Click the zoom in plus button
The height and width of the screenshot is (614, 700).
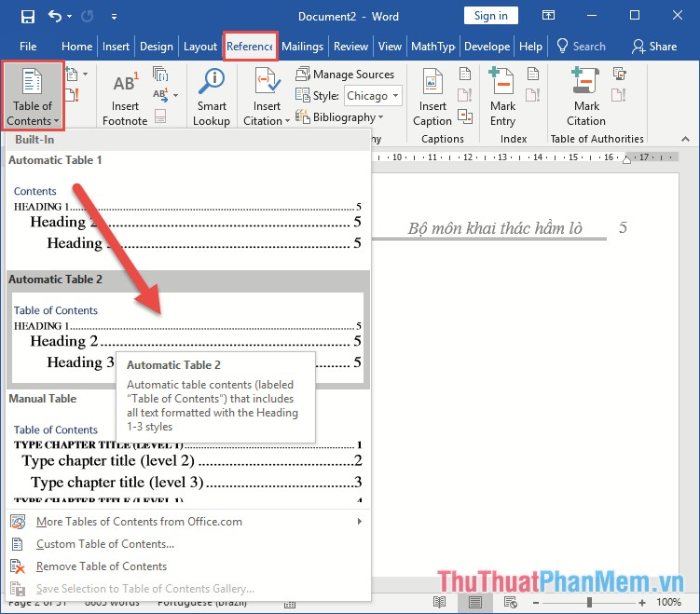(x=642, y=603)
